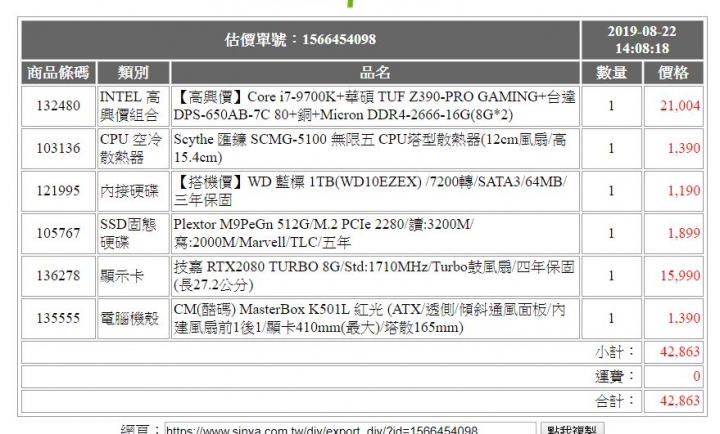Click the 合計： label
Viewport: 720px width, 434px height.
[615, 400]
